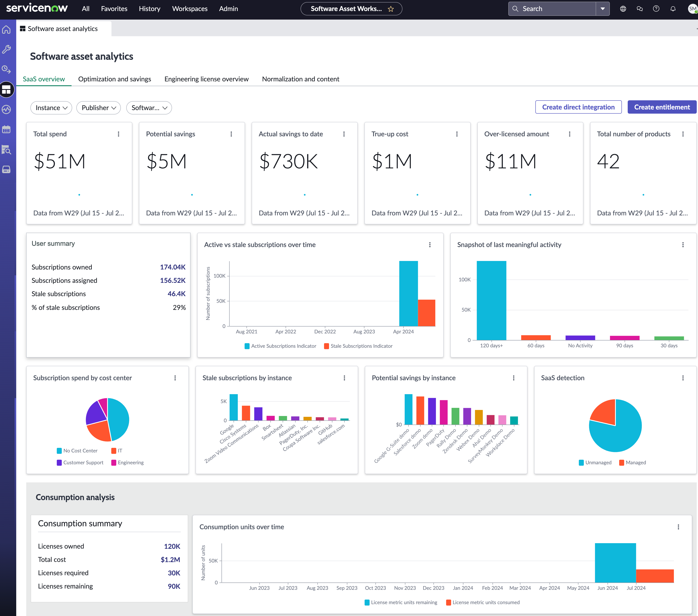Open Snapshot of last meaningful activity menu

pos(683,245)
